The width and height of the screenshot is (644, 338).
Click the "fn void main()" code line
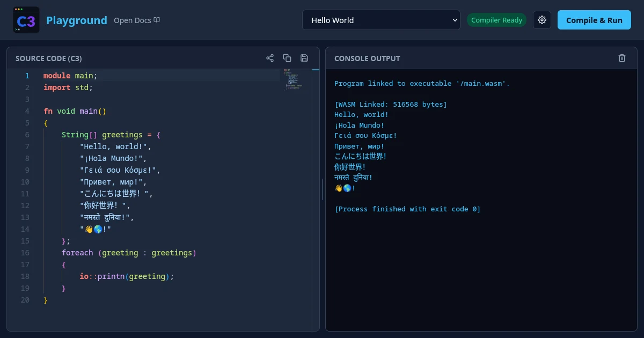75,111
